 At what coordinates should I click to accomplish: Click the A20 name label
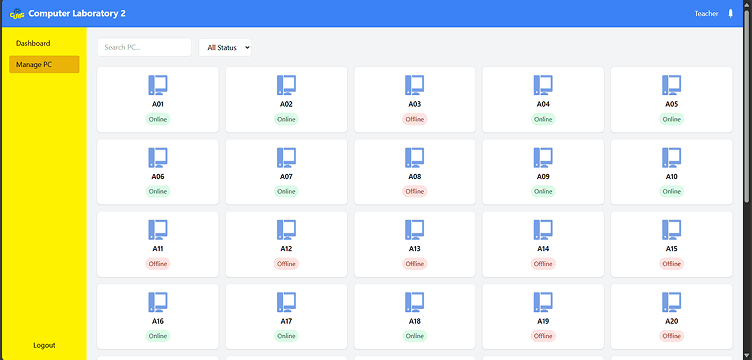[x=671, y=321]
